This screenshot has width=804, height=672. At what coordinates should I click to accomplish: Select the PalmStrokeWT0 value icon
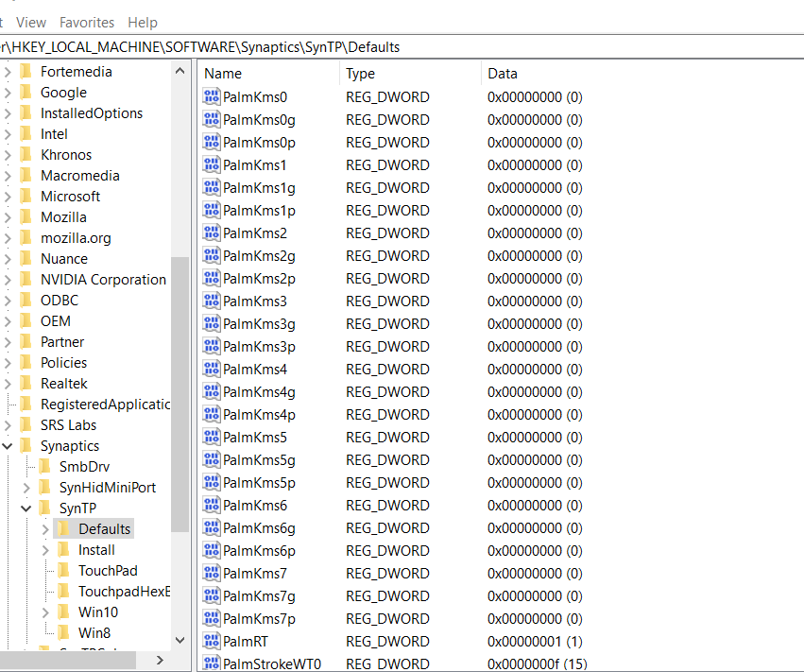point(211,663)
